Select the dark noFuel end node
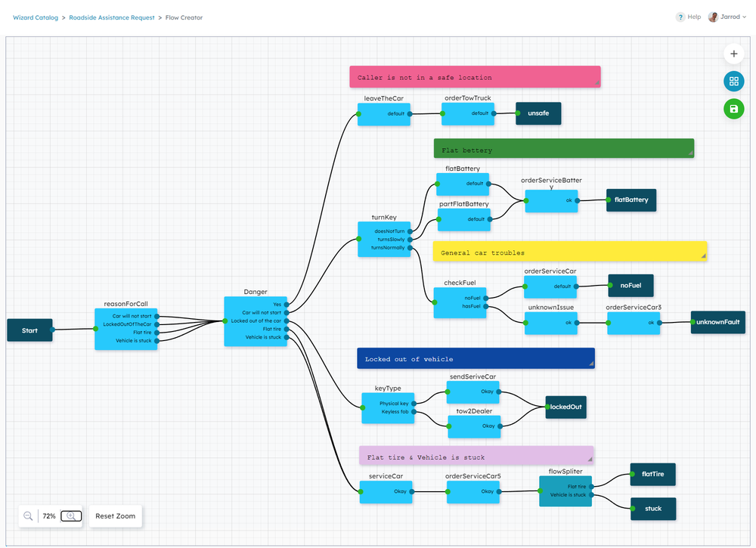Screen dimensions: 756x548 631,285
